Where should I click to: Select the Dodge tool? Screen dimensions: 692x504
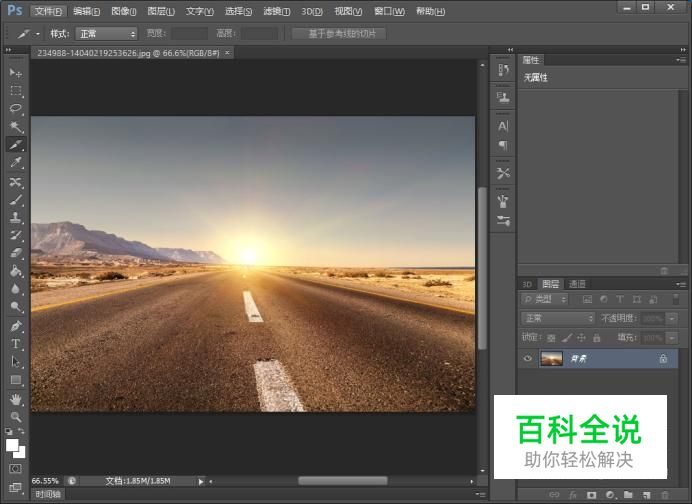coord(16,307)
